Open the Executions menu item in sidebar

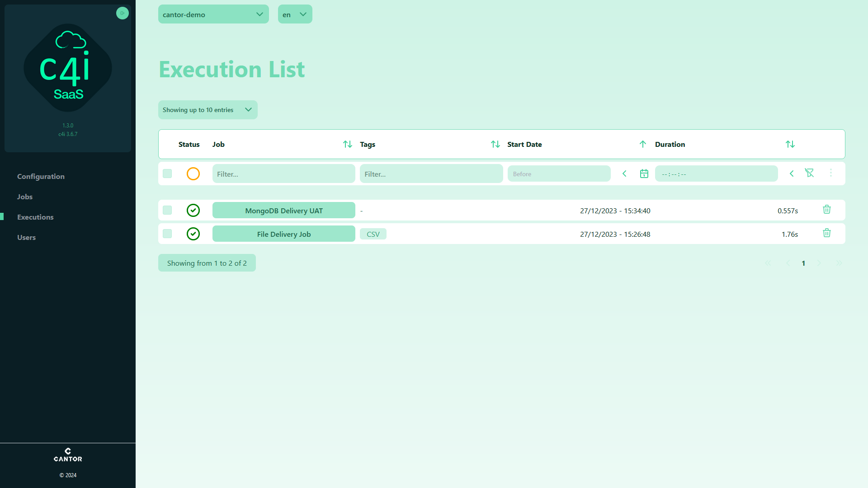pyautogui.click(x=35, y=217)
